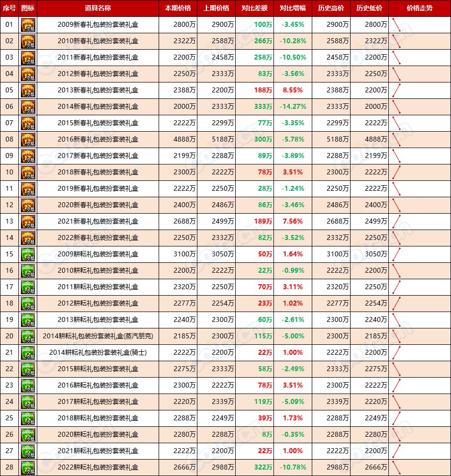Click the 2012新春礼包 item icon
The height and width of the screenshot is (476, 451).
(x=28, y=74)
